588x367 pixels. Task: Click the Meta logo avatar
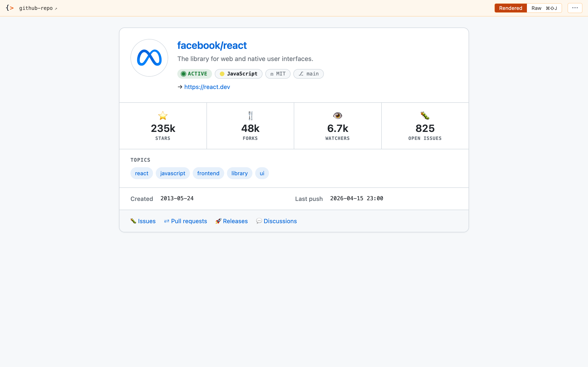(x=149, y=58)
